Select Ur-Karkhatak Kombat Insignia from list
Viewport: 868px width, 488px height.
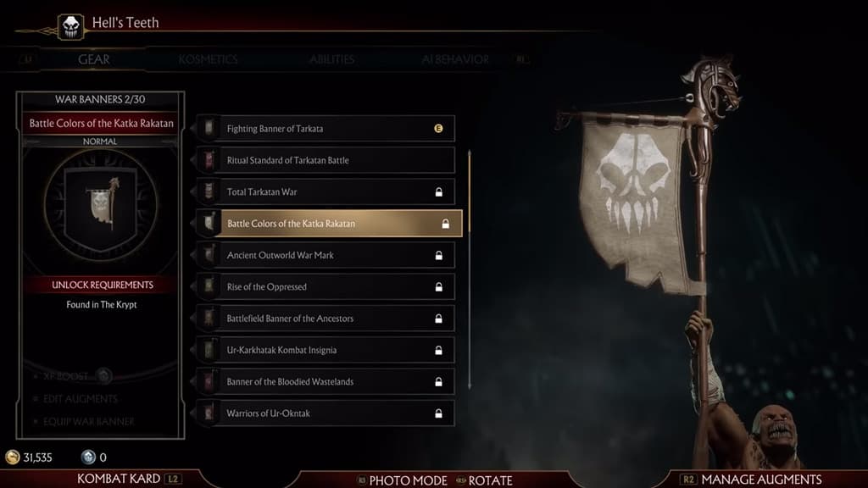(325, 350)
